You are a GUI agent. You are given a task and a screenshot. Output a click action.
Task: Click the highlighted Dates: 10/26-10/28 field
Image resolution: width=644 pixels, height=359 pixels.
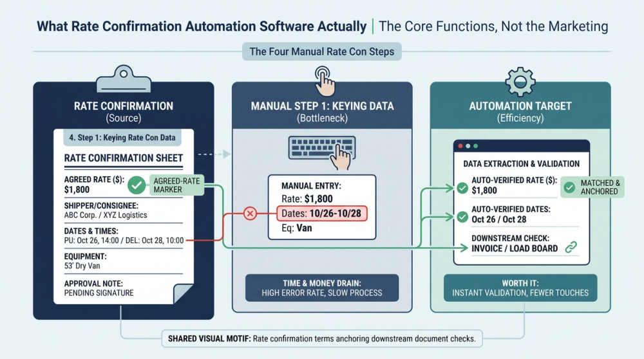(321, 214)
